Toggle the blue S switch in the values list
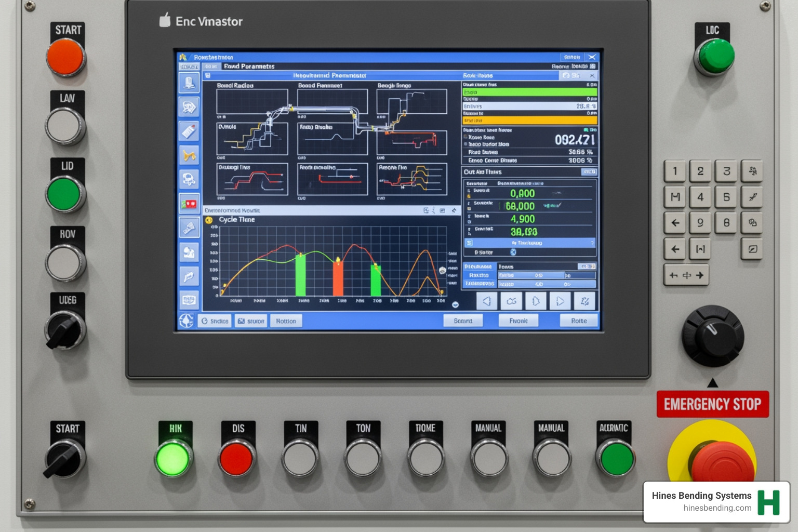798x532 pixels. pyautogui.click(x=469, y=244)
